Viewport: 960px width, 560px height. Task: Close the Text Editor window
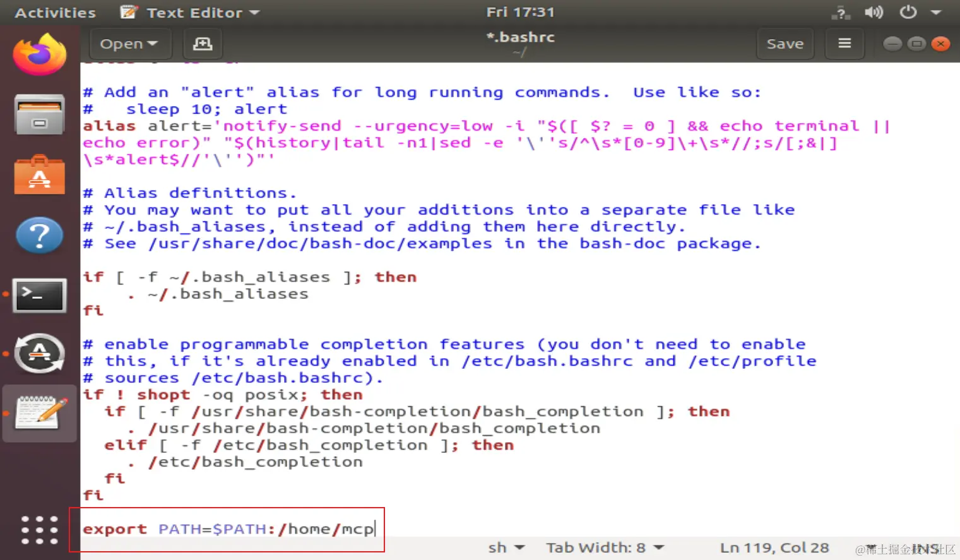pos(940,44)
